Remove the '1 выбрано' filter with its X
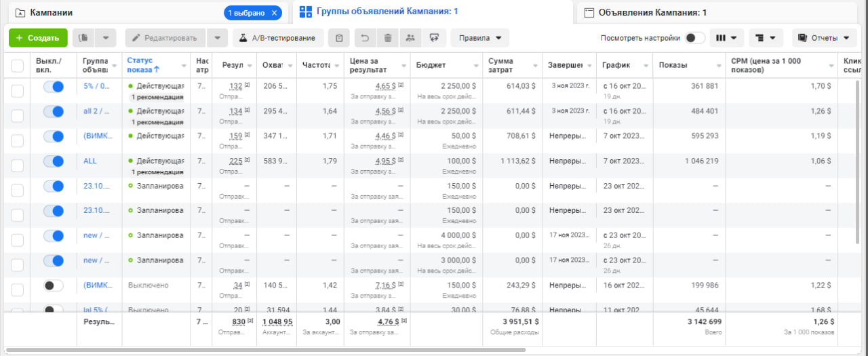This screenshot has height=356, width=868. click(x=274, y=12)
